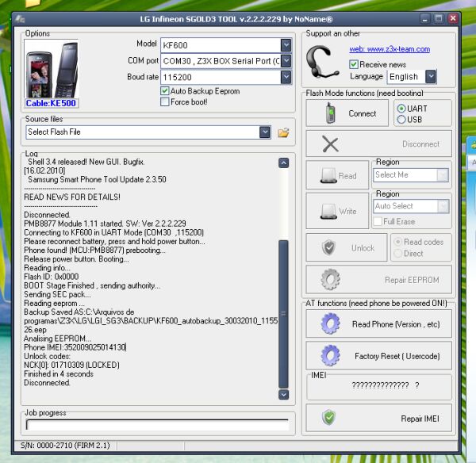Click the gear icon on Read Phone button

tap(330, 324)
